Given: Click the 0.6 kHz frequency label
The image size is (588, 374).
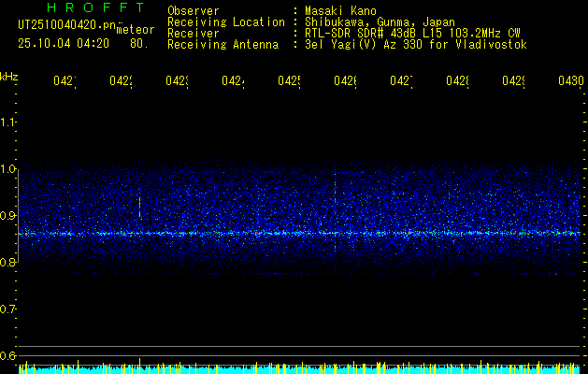Looking at the screenshot, I should coord(8,356).
